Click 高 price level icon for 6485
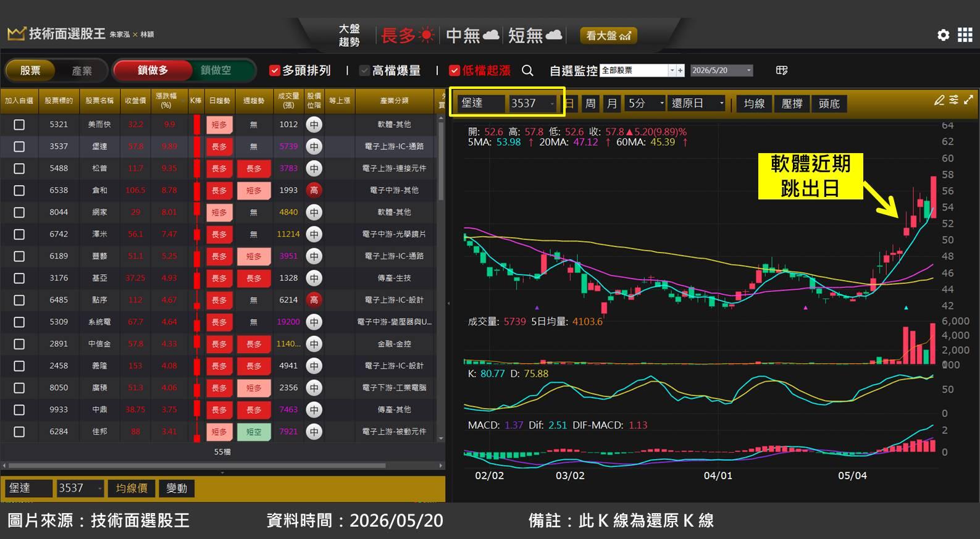This screenshot has width=980, height=539. (314, 300)
